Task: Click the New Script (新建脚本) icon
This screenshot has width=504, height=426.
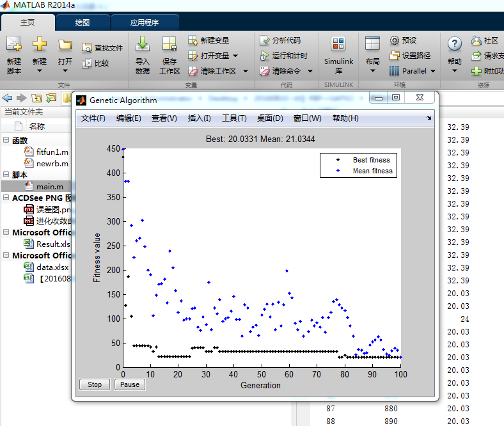Action: click(14, 43)
